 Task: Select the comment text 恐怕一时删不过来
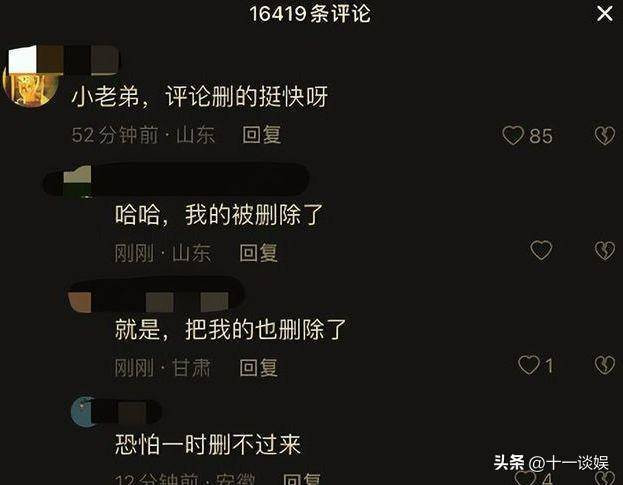[x=207, y=444]
